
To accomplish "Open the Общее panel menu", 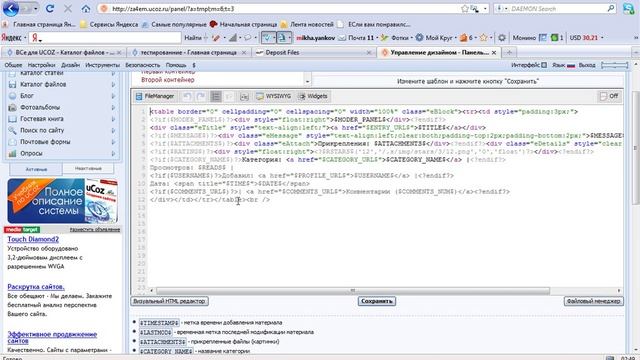I will tap(13, 65).
